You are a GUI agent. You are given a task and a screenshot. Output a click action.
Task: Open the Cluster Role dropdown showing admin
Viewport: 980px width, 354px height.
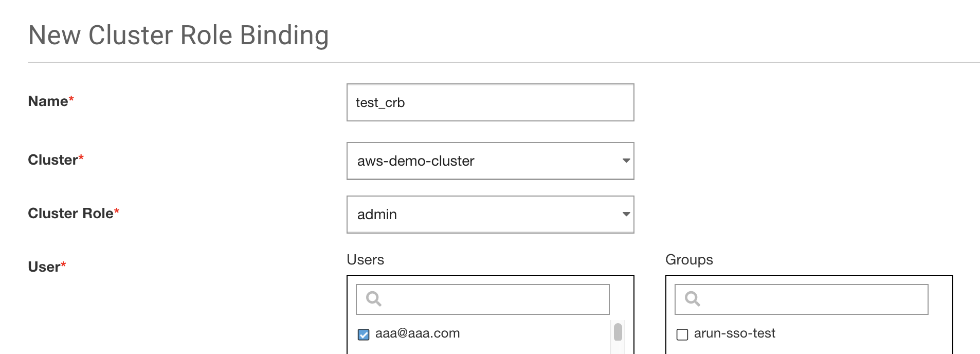click(x=483, y=215)
